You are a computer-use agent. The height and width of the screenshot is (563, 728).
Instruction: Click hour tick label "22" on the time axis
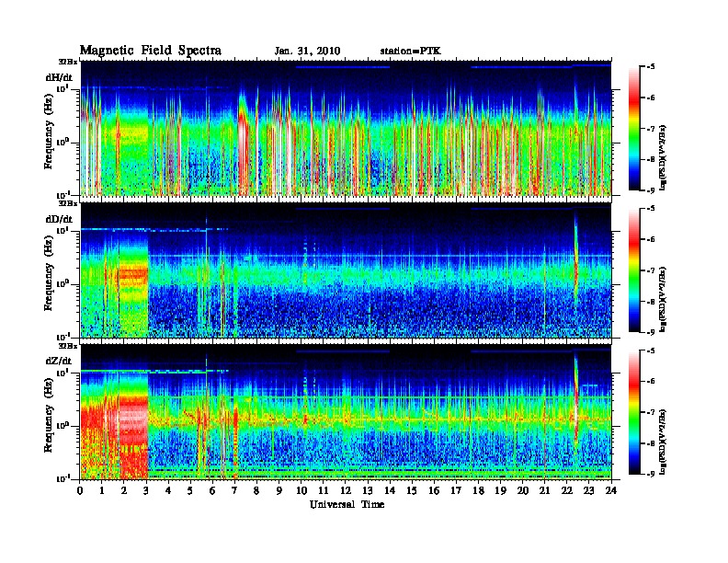tap(567, 491)
